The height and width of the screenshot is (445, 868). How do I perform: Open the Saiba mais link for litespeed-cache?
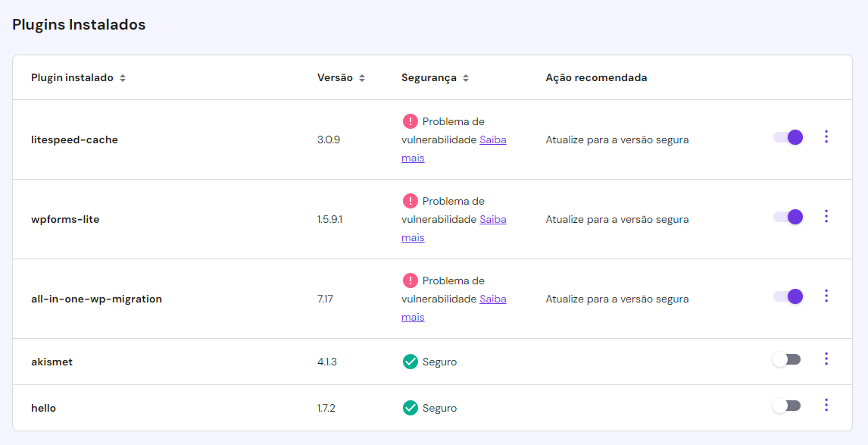pos(493,139)
